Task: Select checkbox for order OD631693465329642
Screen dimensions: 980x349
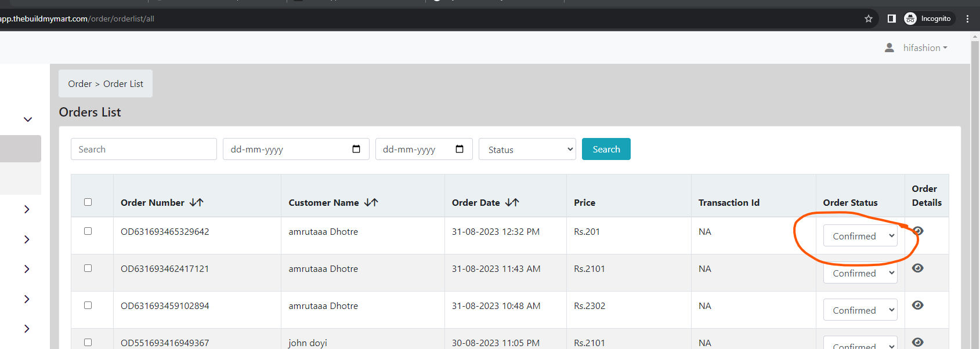Action: (88, 231)
